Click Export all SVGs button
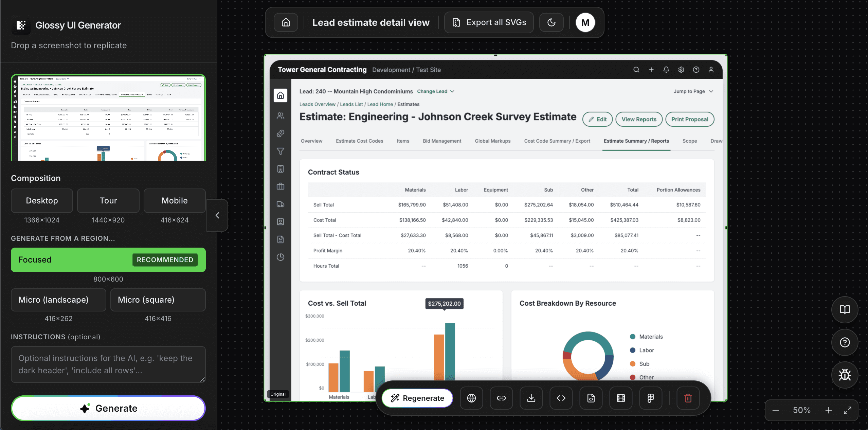Image resolution: width=868 pixels, height=430 pixels. tap(489, 22)
